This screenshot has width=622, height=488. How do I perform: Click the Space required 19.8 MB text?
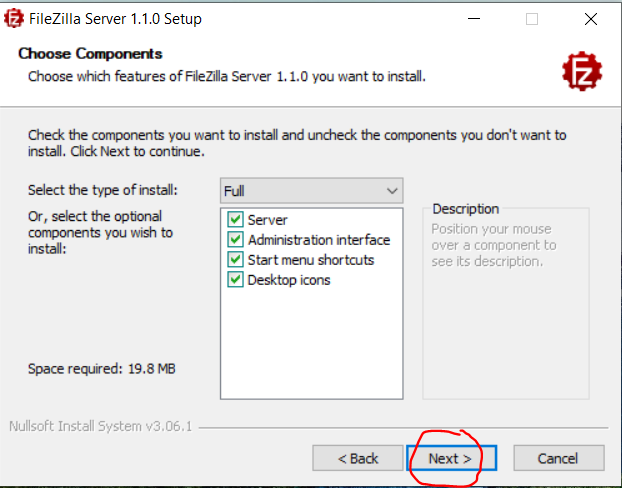(101, 369)
